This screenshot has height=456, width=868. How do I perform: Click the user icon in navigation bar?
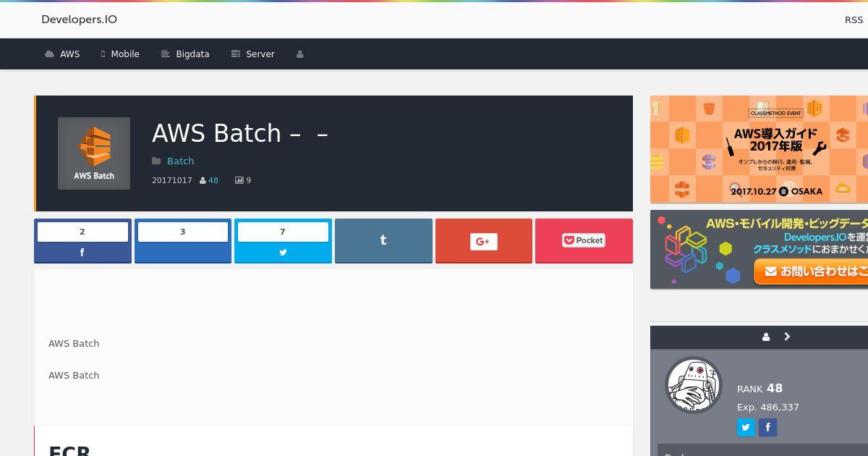tap(300, 54)
